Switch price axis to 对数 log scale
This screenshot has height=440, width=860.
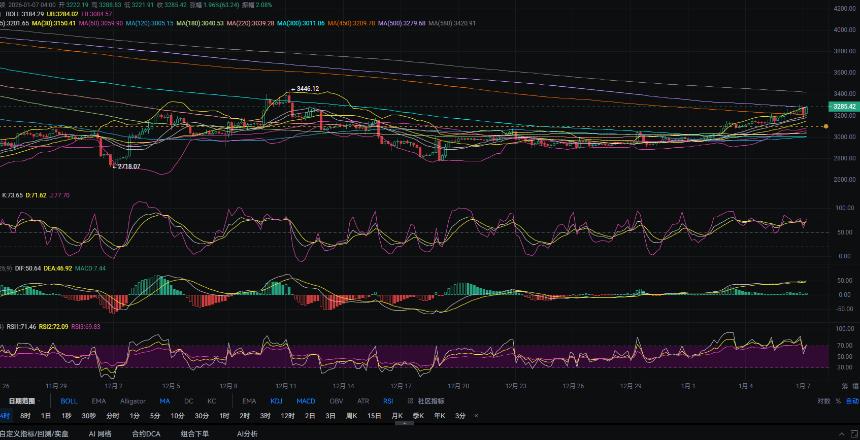pos(823,401)
